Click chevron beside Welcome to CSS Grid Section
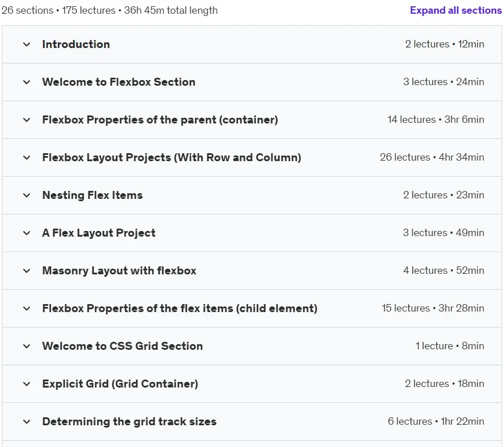The height and width of the screenshot is (447, 504). [x=27, y=346]
